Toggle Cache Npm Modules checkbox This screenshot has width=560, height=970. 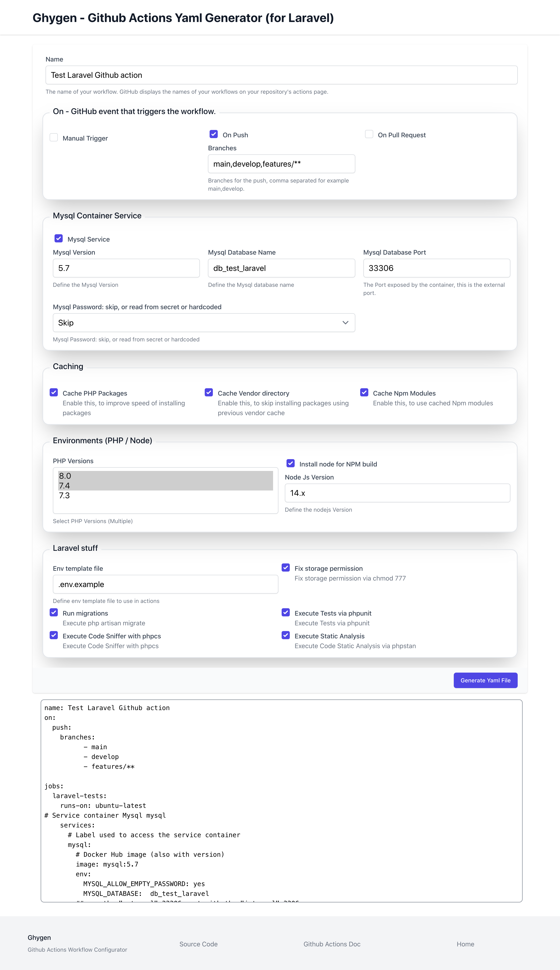point(364,392)
